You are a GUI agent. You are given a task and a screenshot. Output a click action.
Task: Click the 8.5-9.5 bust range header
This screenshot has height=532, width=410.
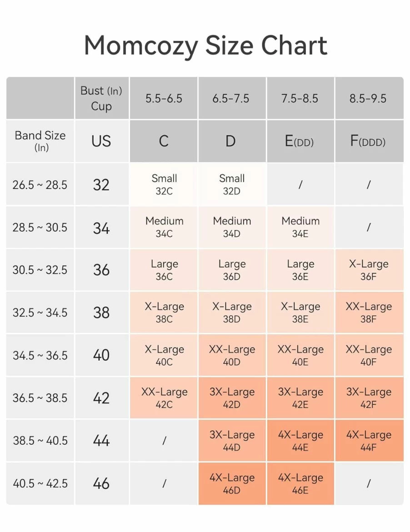(x=369, y=98)
